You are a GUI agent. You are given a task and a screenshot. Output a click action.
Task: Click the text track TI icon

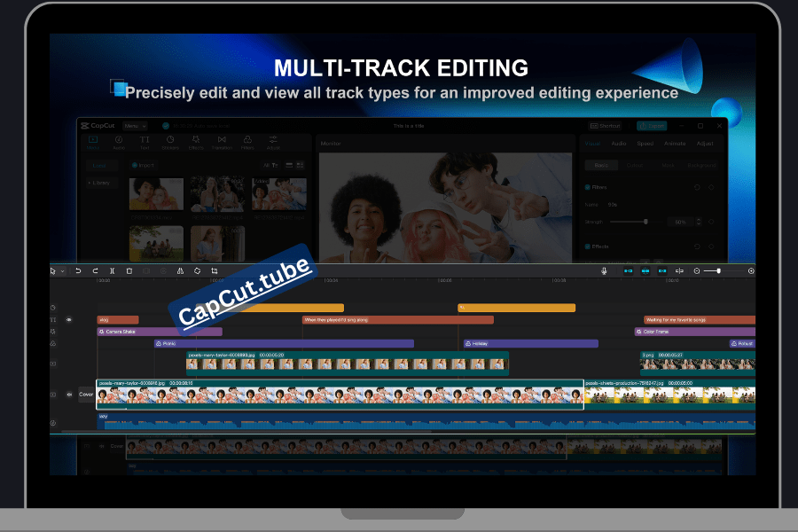coord(53,320)
